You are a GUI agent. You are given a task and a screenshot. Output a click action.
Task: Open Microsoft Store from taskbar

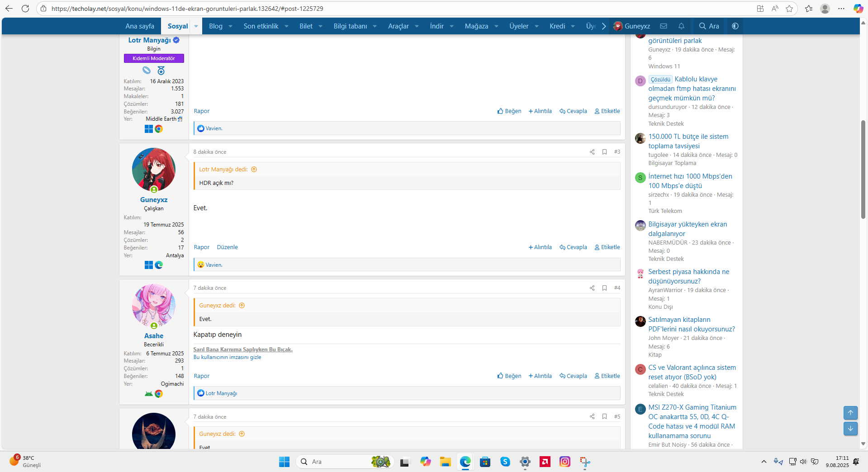(485, 462)
